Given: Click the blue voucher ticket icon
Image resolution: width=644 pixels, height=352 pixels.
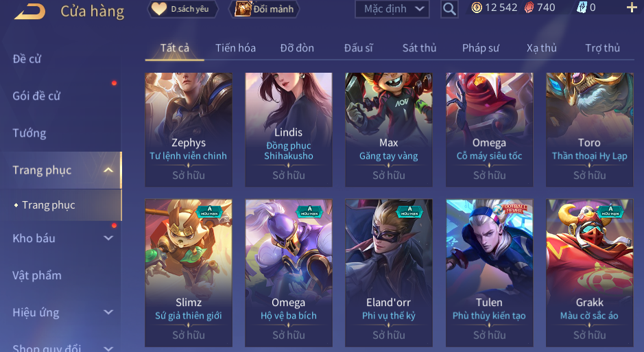Looking at the screenshot, I should pos(582,8).
